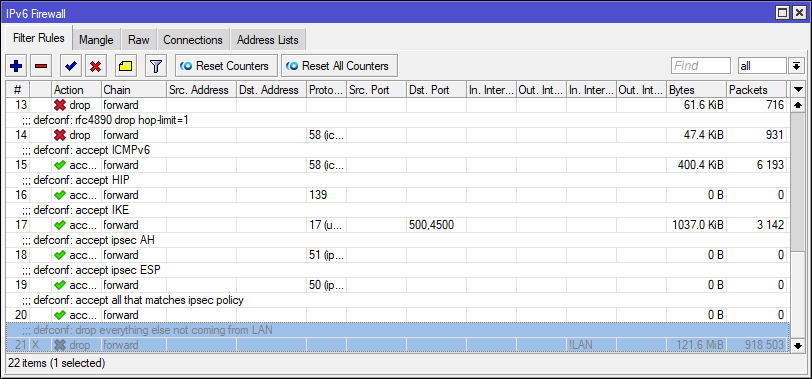
Task: Click Reset Counters button
Action: [226, 66]
